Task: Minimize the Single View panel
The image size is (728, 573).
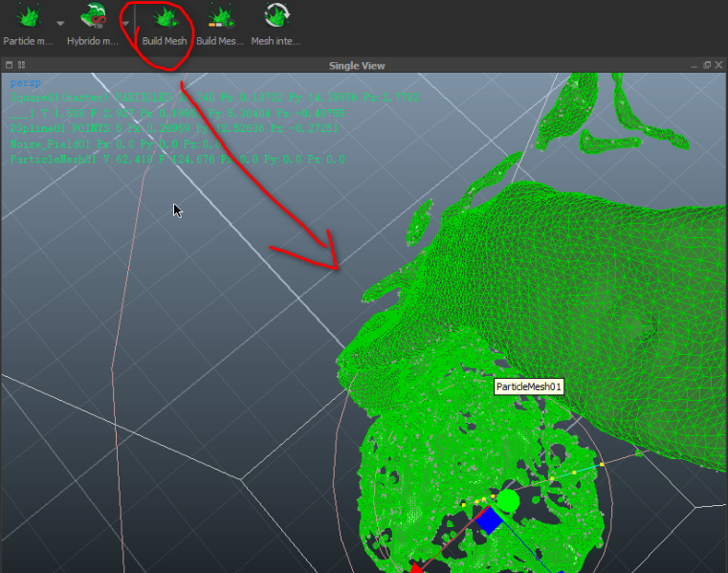Action: click(x=695, y=65)
